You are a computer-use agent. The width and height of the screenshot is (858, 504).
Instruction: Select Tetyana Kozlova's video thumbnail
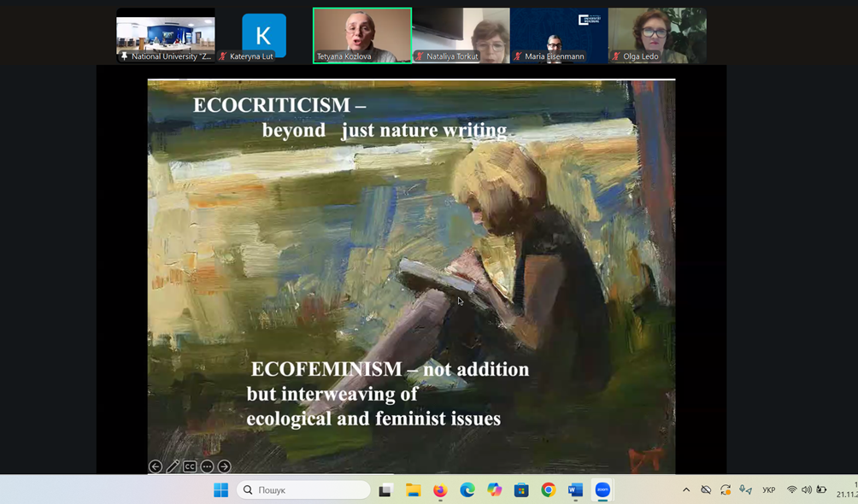(x=362, y=34)
